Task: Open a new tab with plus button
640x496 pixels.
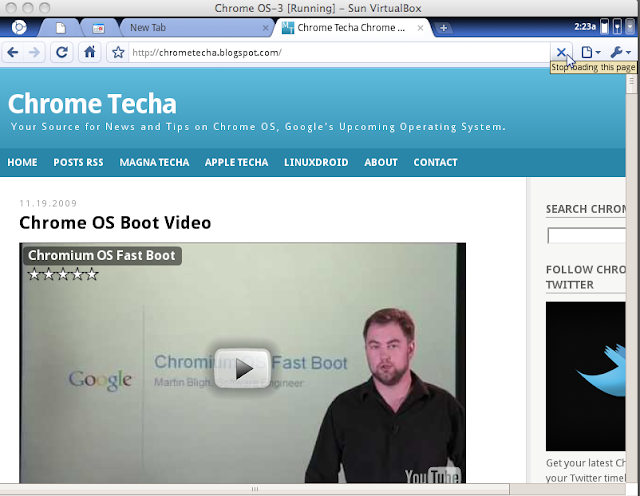Action: coord(444,28)
